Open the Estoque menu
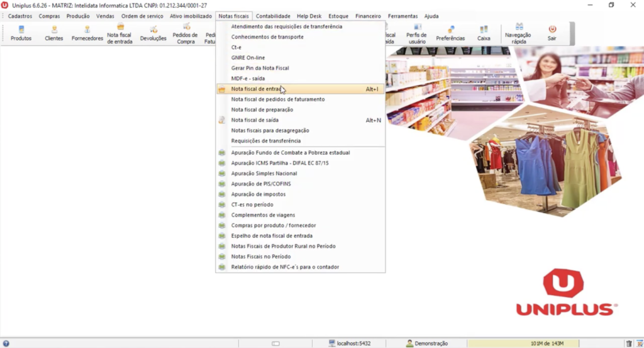 click(x=338, y=16)
